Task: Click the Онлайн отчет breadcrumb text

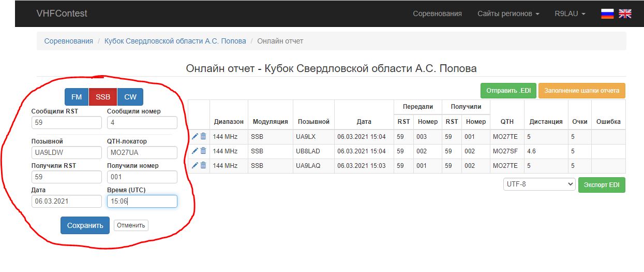Action: point(280,41)
